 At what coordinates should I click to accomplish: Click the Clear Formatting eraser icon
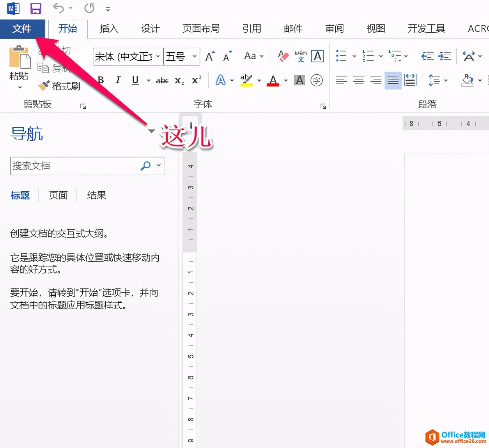[283, 56]
